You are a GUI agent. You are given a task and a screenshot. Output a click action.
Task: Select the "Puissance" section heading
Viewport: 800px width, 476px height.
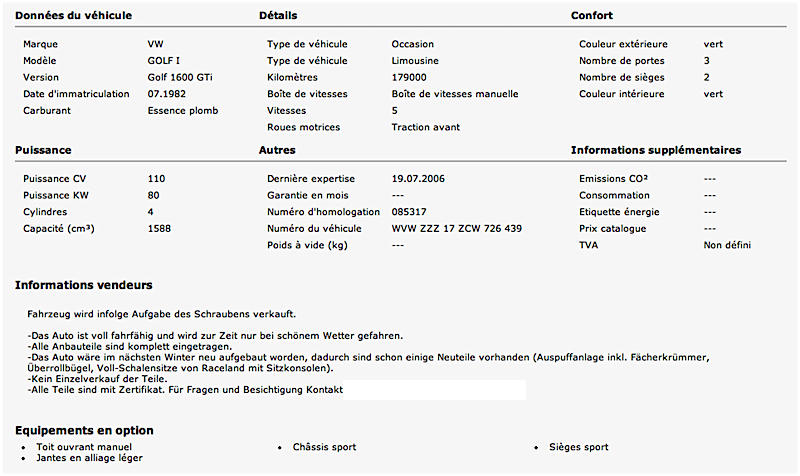click(43, 150)
